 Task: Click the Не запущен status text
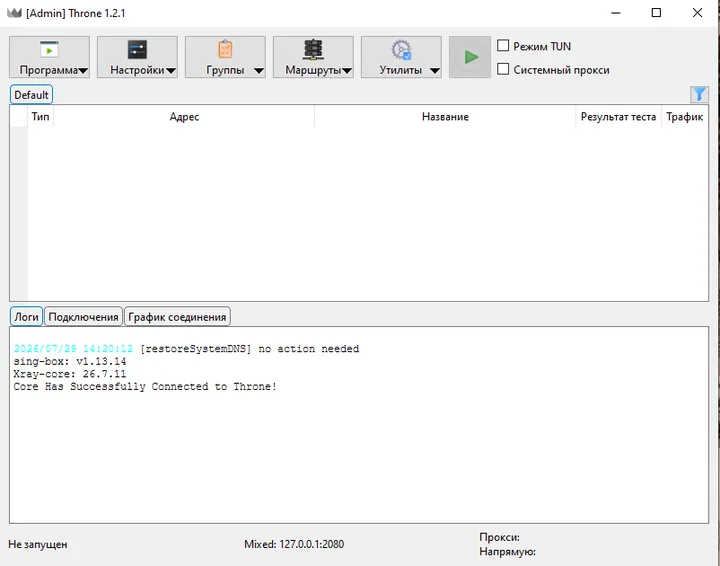38,544
